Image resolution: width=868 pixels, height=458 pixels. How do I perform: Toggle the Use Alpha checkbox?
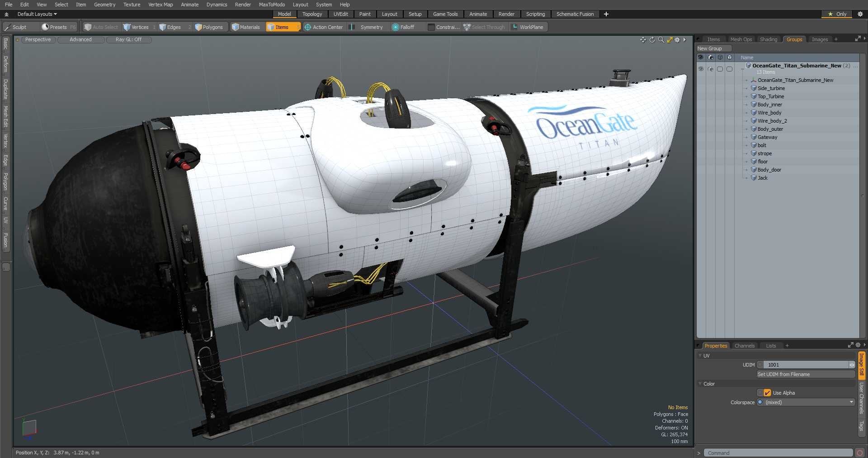767,393
